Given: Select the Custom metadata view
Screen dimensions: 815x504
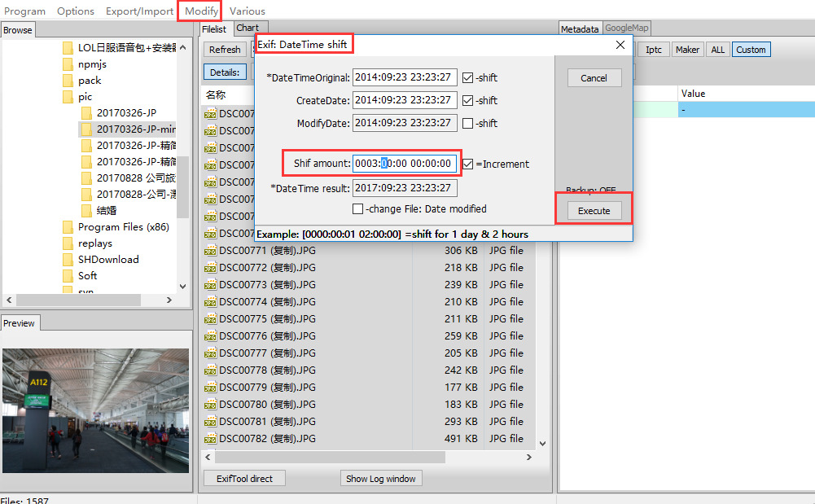Looking at the screenshot, I should 751,50.
